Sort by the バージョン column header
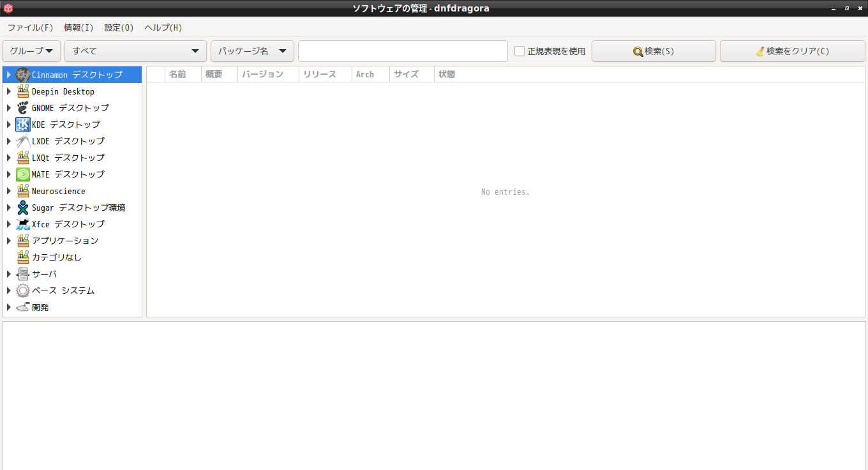This screenshot has width=868, height=470. pos(268,74)
